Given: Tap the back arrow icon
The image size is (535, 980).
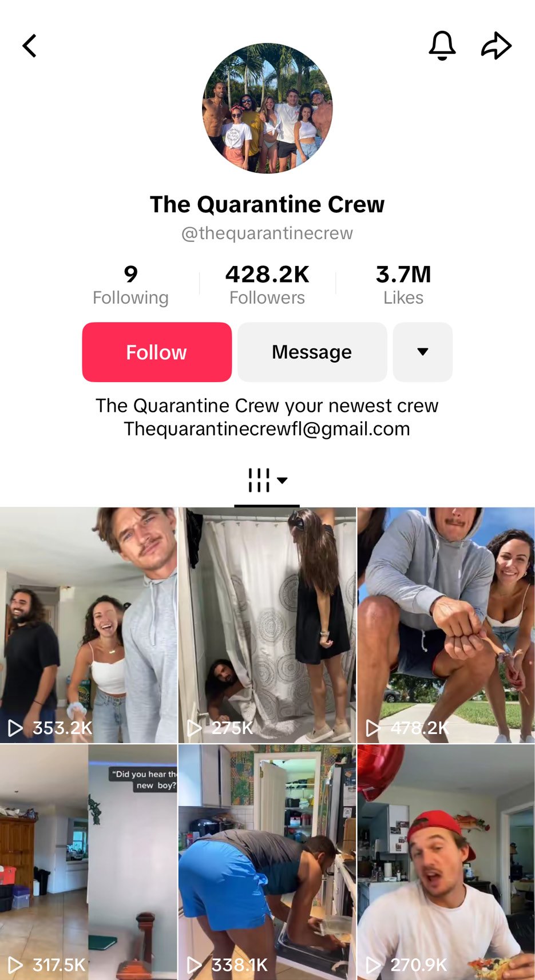Looking at the screenshot, I should click(x=29, y=46).
